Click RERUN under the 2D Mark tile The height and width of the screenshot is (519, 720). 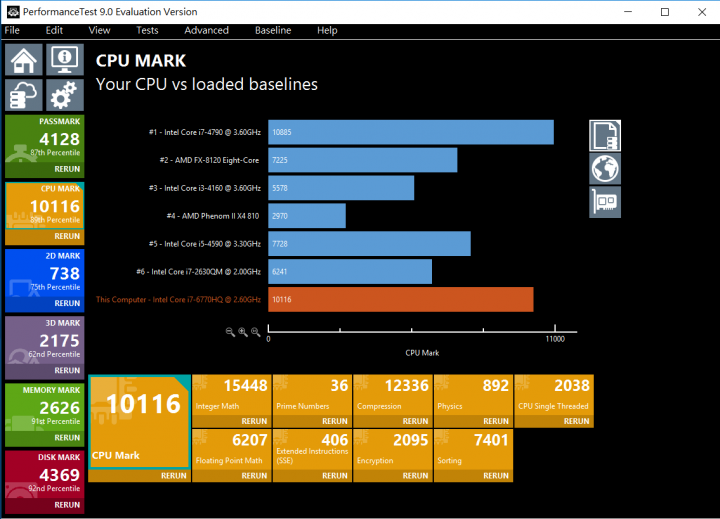pos(67,303)
